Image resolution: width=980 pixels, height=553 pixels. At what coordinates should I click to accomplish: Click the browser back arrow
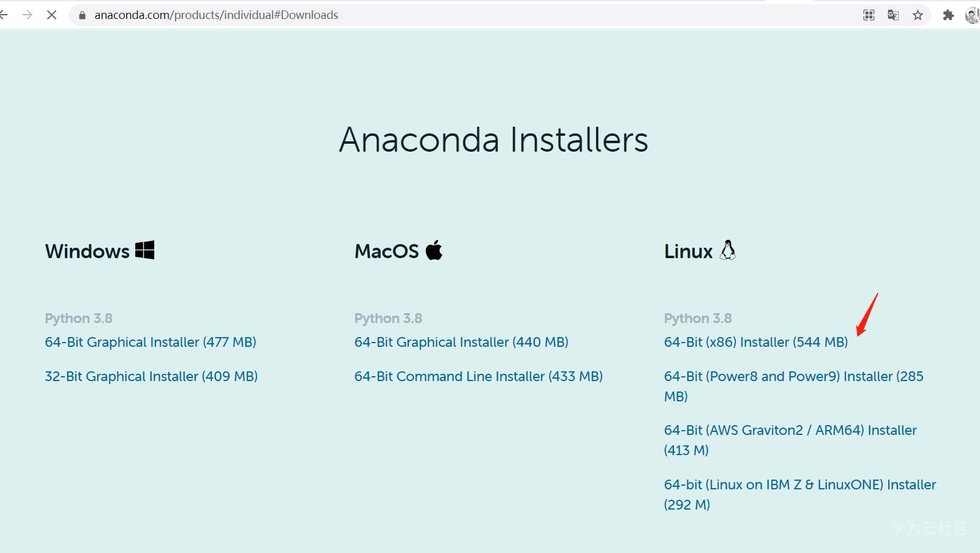[4, 15]
